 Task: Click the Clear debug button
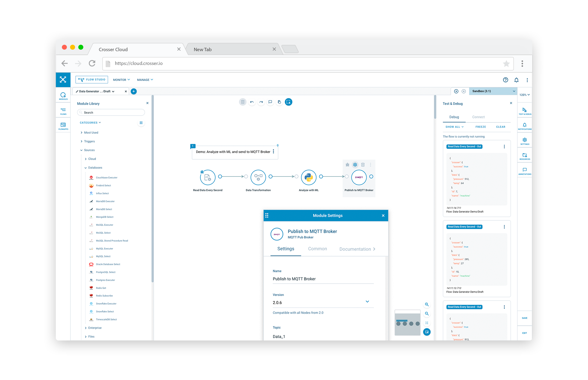click(x=500, y=127)
